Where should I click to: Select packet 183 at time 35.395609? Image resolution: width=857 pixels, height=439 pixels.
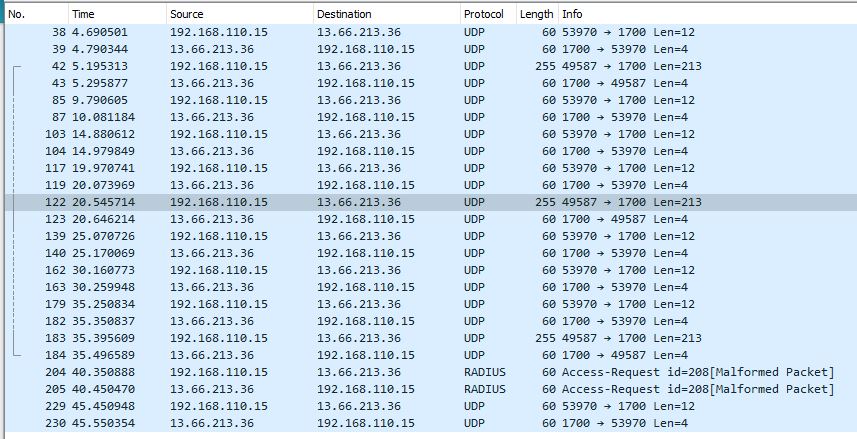click(x=431, y=338)
